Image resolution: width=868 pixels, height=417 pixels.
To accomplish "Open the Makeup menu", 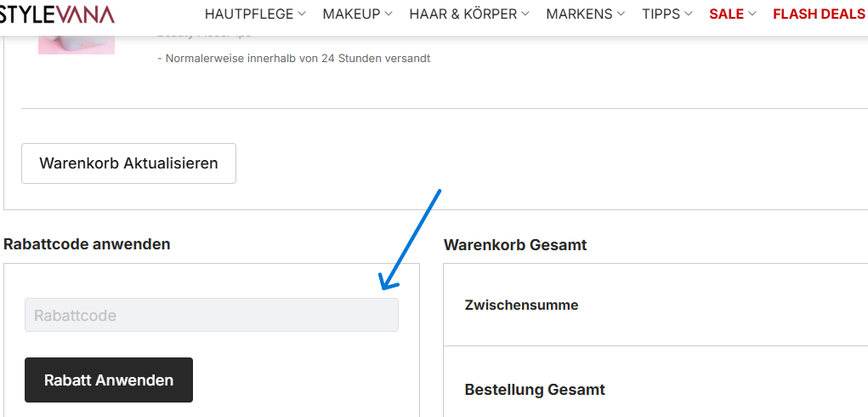I will pos(351,14).
